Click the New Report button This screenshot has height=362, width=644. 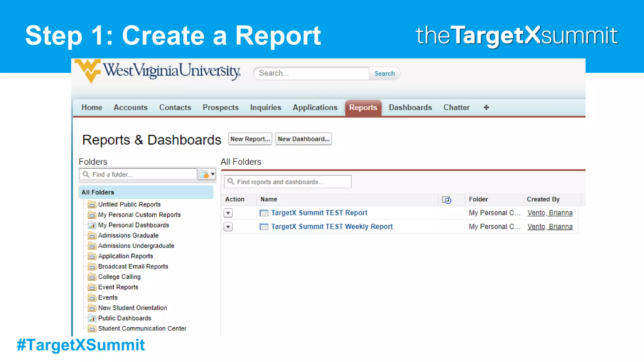250,139
